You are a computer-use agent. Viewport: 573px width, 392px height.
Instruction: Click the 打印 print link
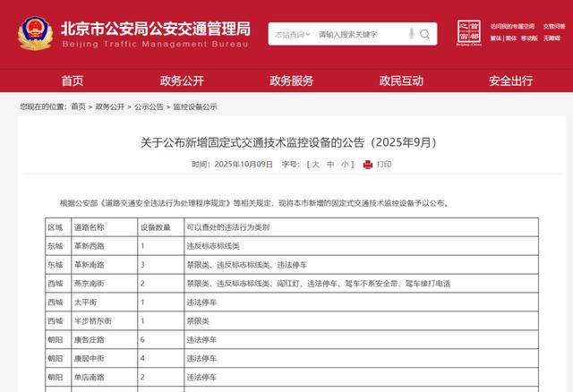point(384,165)
